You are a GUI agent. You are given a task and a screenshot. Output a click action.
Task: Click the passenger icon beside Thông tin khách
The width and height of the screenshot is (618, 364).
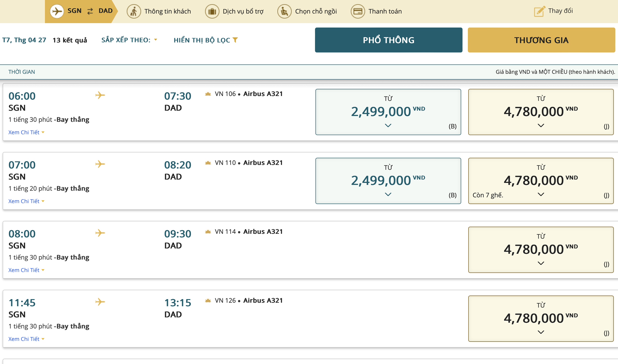tap(134, 11)
